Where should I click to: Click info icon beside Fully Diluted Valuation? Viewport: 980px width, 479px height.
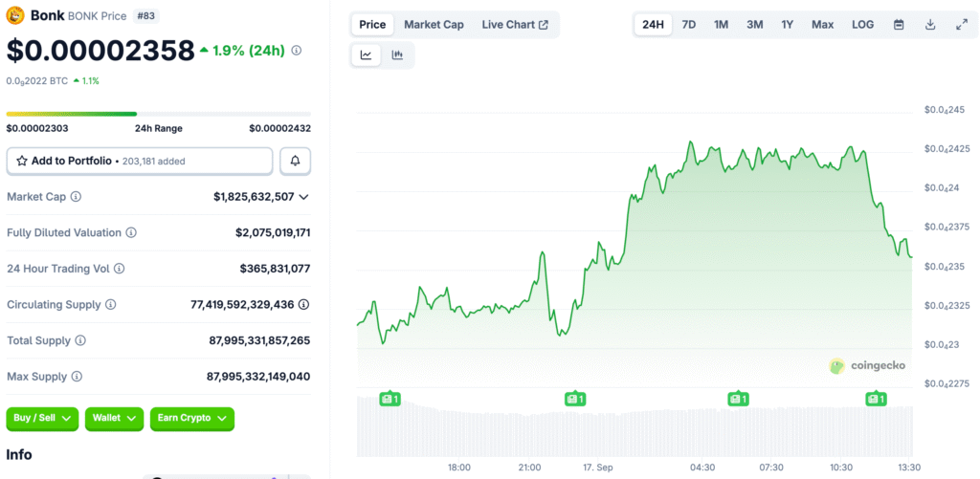point(131,232)
